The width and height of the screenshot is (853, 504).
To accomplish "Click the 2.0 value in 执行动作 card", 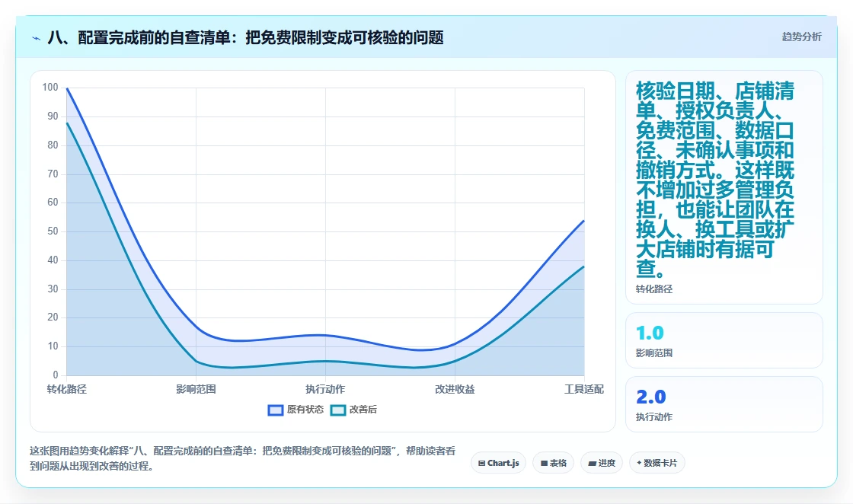I will point(650,397).
